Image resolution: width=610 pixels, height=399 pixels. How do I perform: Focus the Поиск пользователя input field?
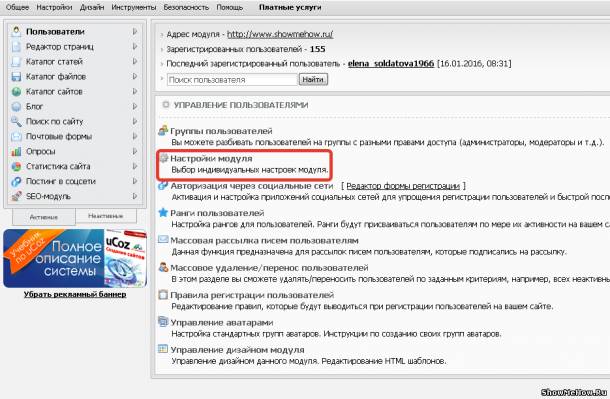pyautogui.click(x=232, y=80)
